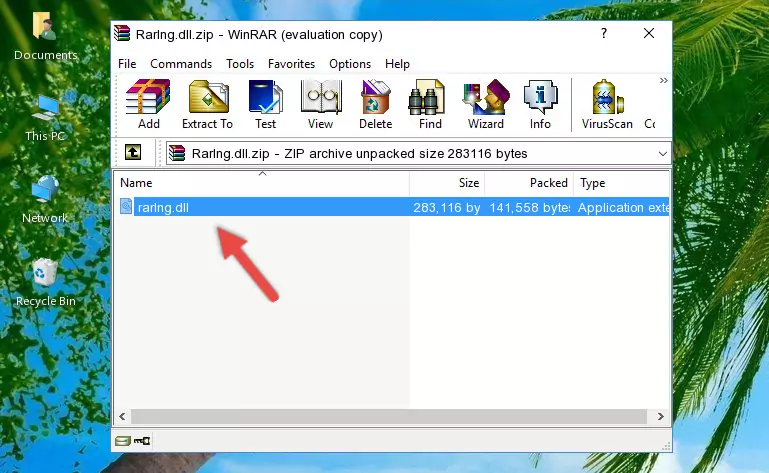Open the View file tool
This screenshot has height=473, width=769.
[x=321, y=105]
